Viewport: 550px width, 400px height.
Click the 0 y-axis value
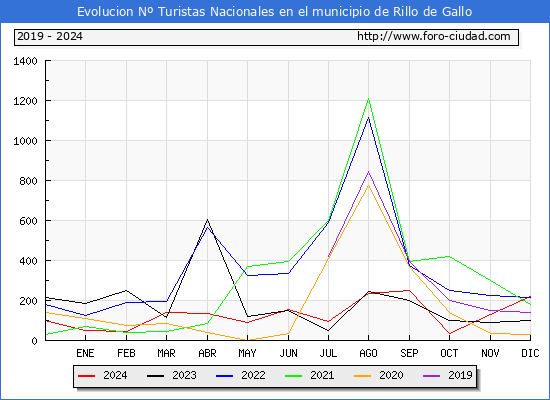click(34, 341)
